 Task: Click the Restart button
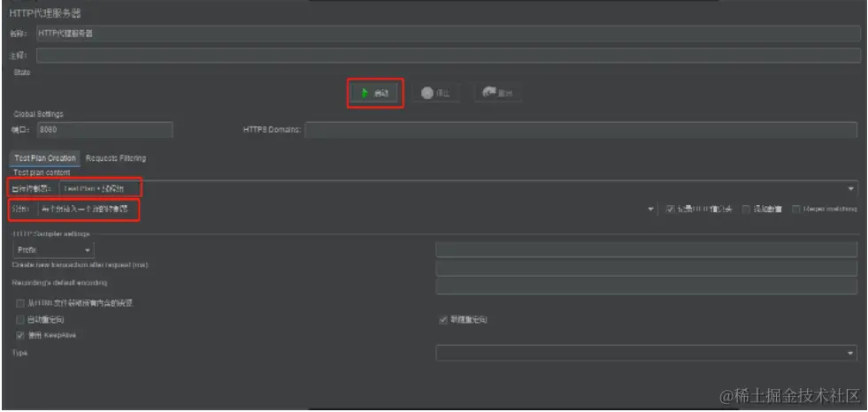tap(497, 93)
